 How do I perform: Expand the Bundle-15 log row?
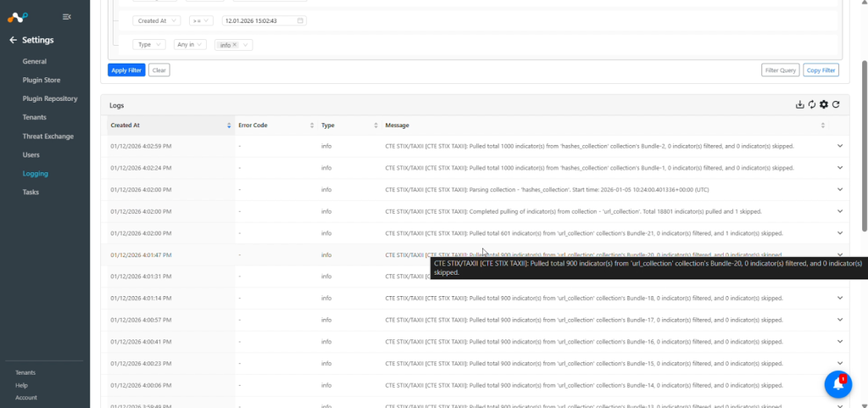840,364
